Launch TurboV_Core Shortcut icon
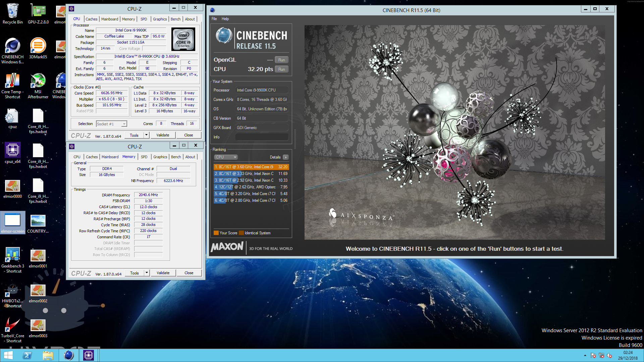This screenshot has height=362, width=644. (12, 330)
